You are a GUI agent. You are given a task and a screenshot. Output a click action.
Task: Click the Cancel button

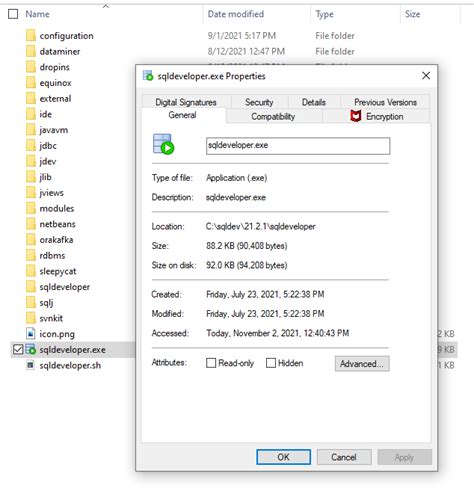[x=344, y=457]
